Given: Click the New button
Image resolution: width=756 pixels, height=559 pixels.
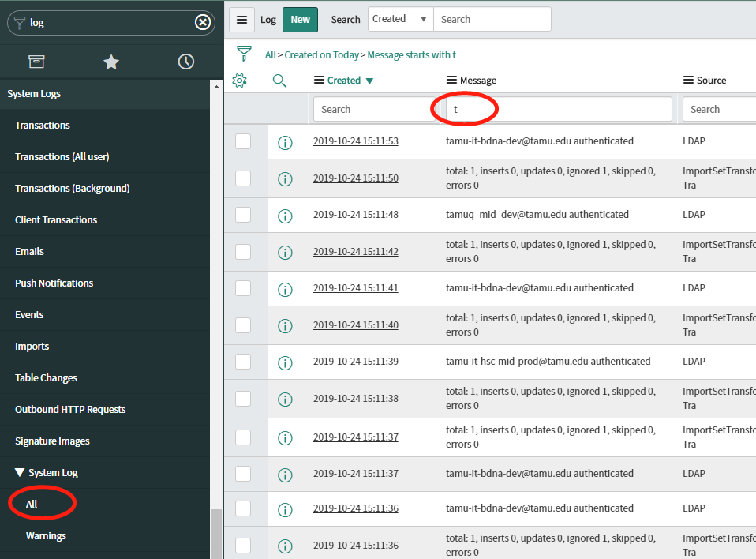Looking at the screenshot, I should point(300,20).
